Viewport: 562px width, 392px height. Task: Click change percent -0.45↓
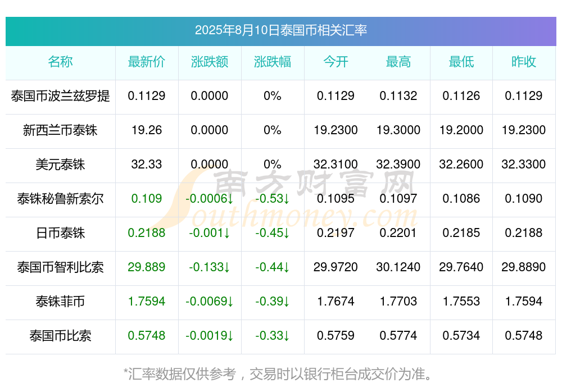(x=273, y=233)
